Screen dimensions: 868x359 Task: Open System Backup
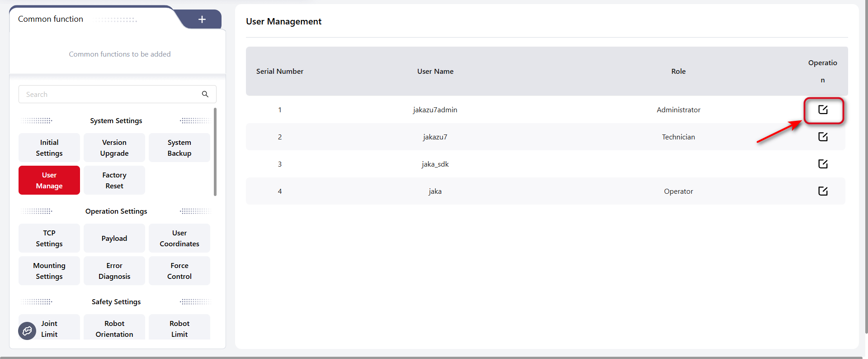(179, 148)
